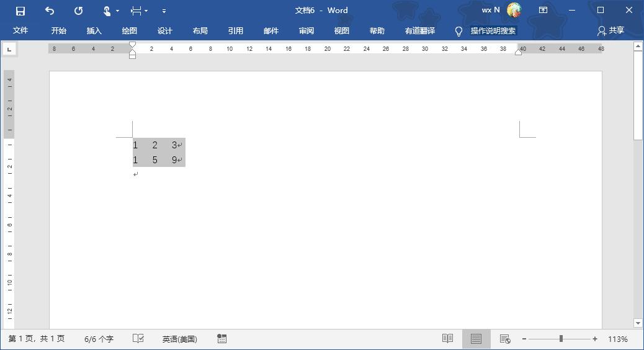The height and width of the screenshot is (350, 644).
Task: Open the 有道翻译 tab
Action: pyautogui.click(x=420, y=30)
